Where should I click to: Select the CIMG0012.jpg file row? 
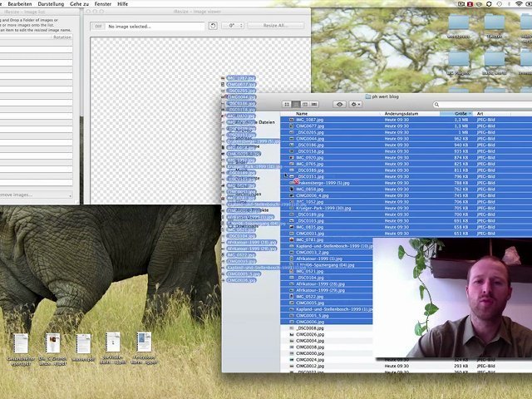[x=310, y=366]
